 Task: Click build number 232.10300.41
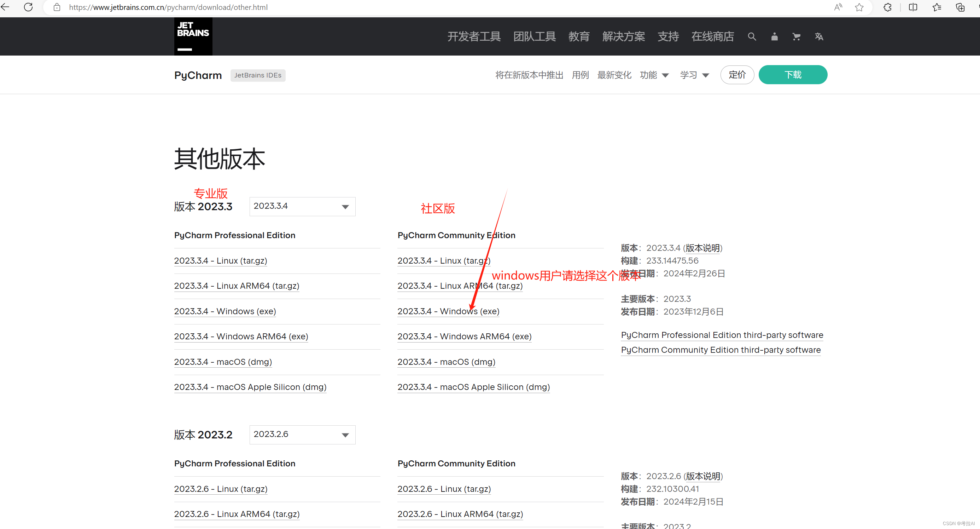[x=672, y=489]
